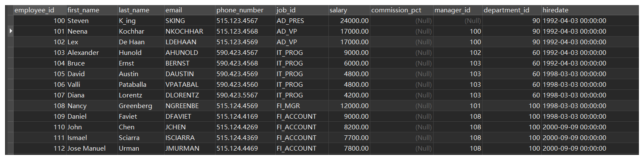
Task: Select the row header of the Steven row
Action: pos(10,21)
